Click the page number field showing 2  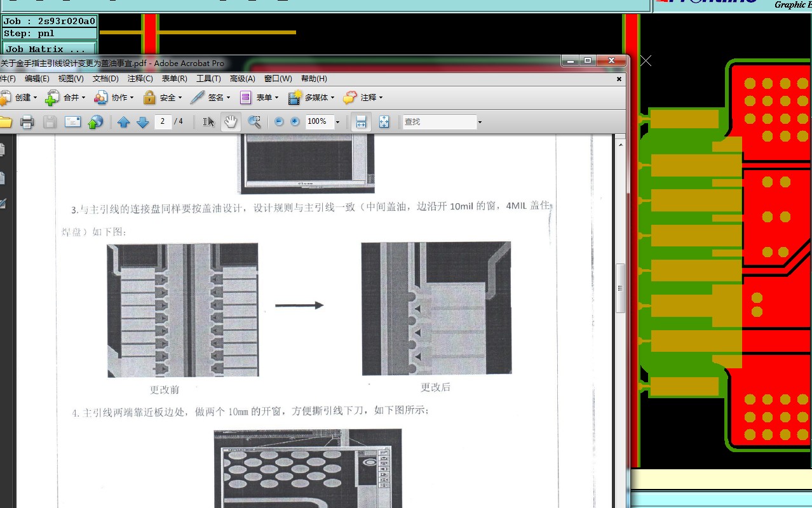coord(163,121)
